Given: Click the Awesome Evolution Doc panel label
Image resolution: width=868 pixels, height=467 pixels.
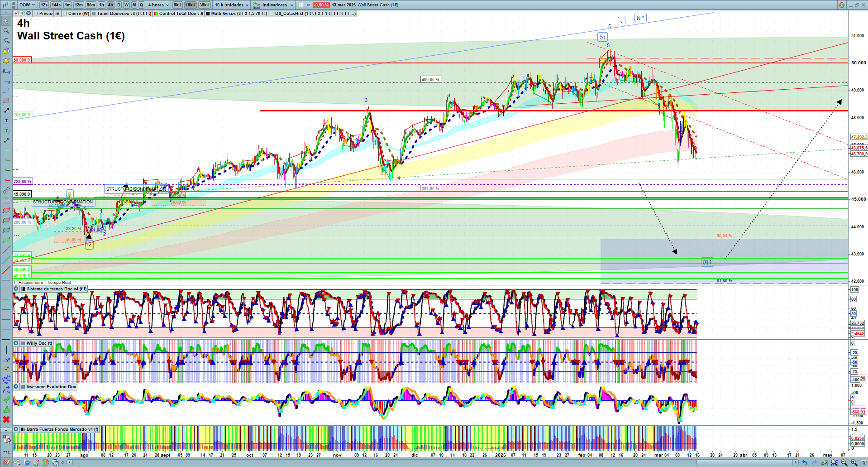Looking at the screenshot, I should [51, 387].
